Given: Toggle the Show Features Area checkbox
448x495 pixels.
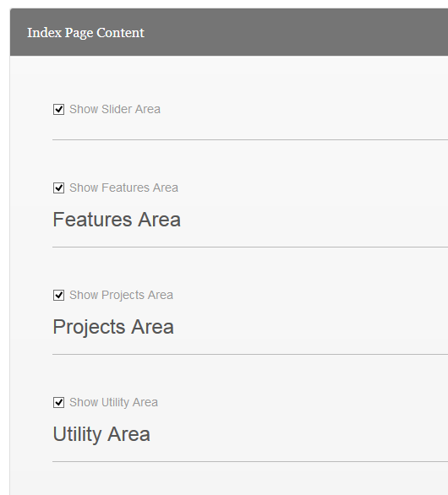Looking at the screenshot, I should pyautogui.click(x=58, y=188).
